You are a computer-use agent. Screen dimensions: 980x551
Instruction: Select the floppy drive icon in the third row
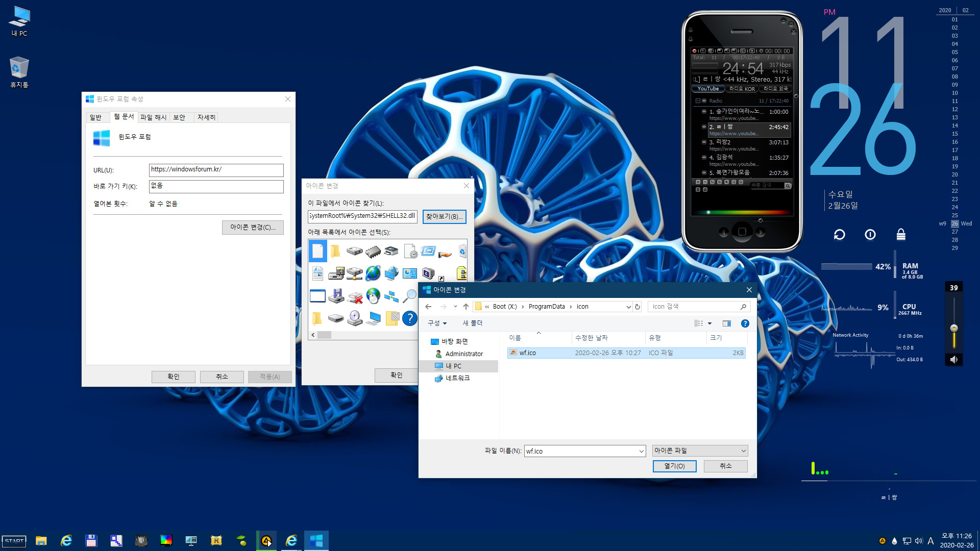pyautogui.click(x=336, y=296)
